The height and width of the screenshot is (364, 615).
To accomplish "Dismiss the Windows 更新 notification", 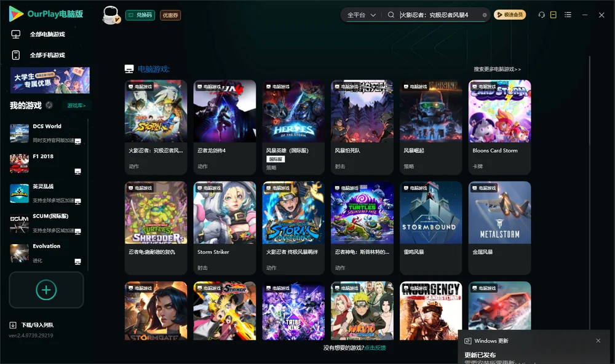I will click(598, 341).
